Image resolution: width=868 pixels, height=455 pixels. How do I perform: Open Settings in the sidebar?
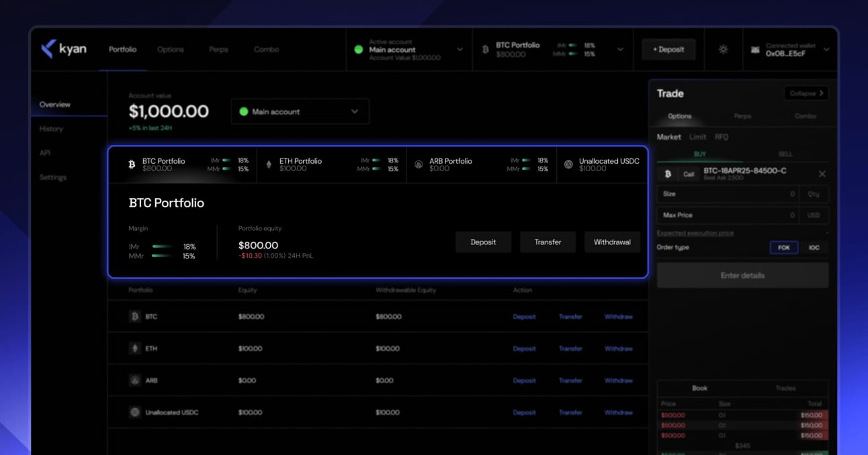[53, 177]
